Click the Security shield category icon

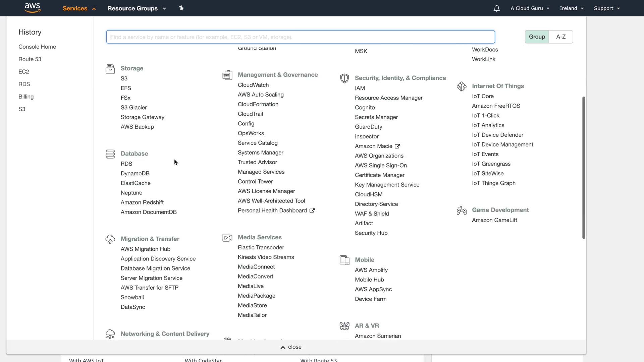344,78
